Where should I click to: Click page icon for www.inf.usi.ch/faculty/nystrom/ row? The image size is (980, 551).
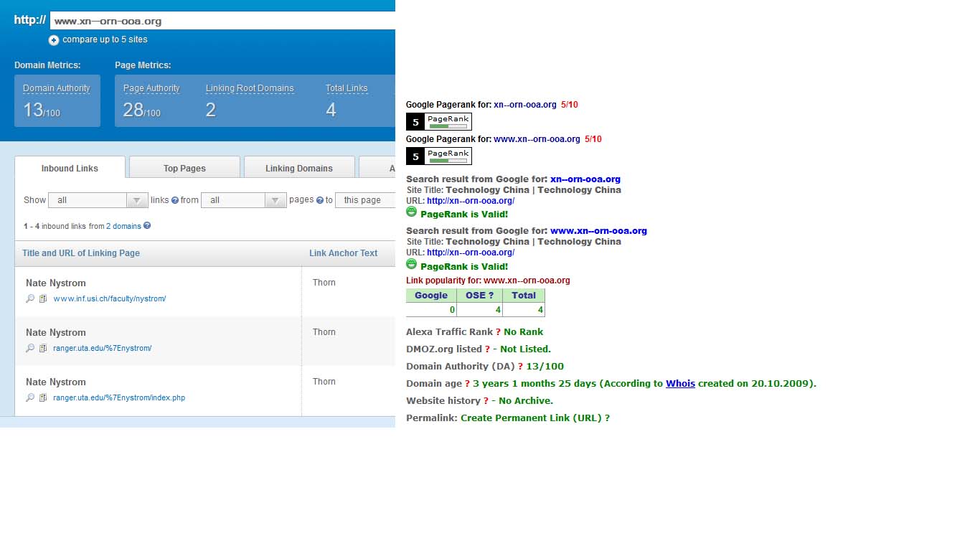coord(43,298)
